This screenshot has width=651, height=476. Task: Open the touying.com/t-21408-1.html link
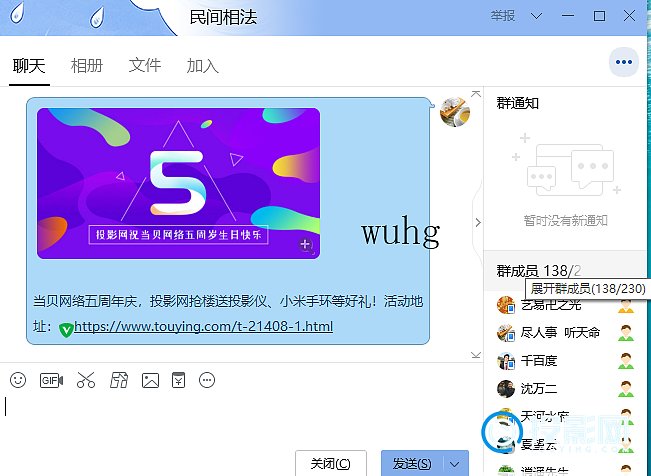point(203,326)
